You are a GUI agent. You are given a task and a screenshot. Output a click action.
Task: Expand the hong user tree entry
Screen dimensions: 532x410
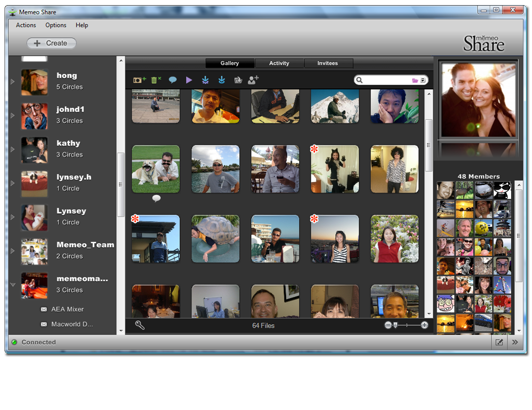click(x=13, y=82)
